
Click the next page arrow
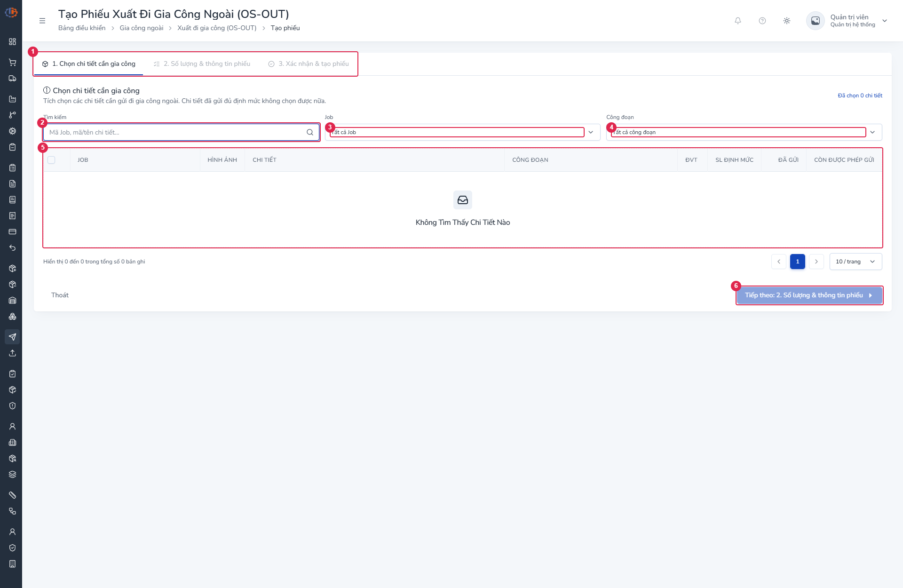816,262
